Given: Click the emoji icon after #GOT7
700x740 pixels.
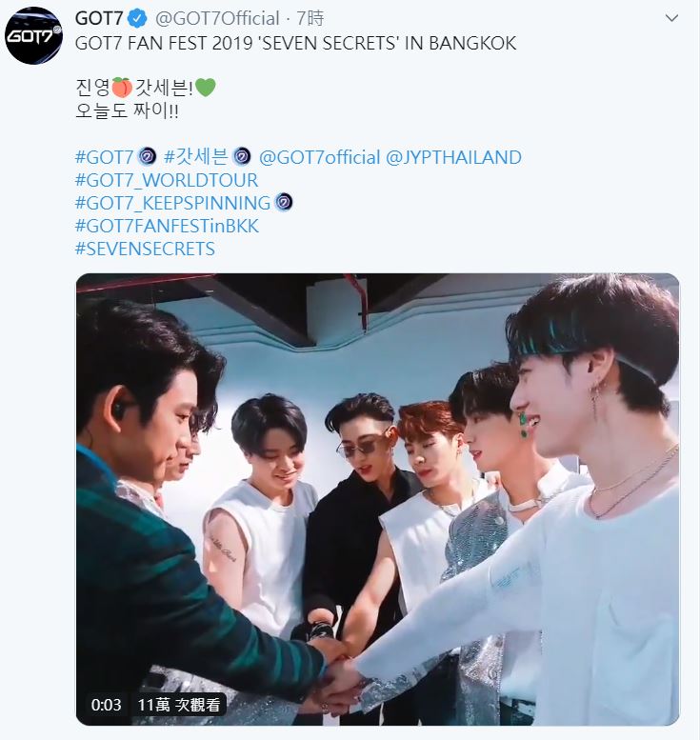Looking at the screenshot, I should click(147, 157).
